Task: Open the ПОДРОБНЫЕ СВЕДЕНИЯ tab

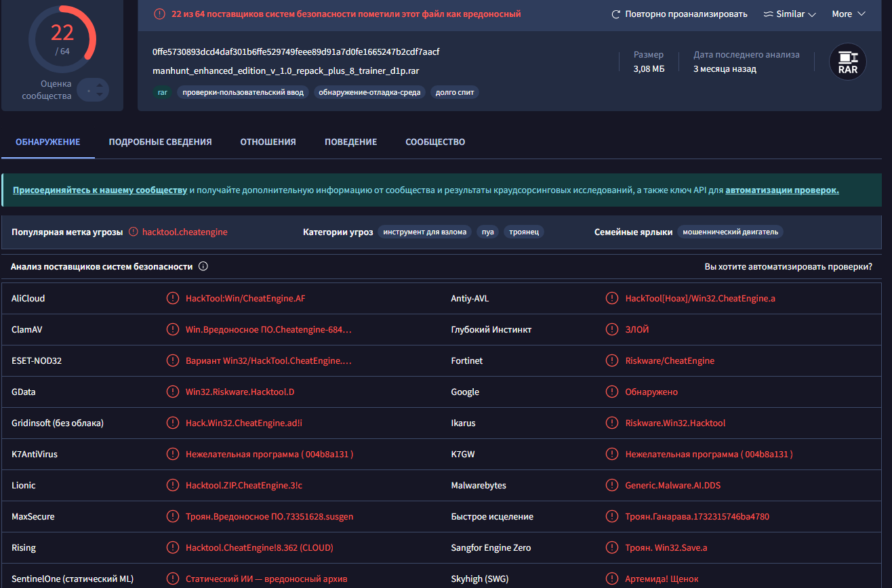Action: click(x=160, y=142)
